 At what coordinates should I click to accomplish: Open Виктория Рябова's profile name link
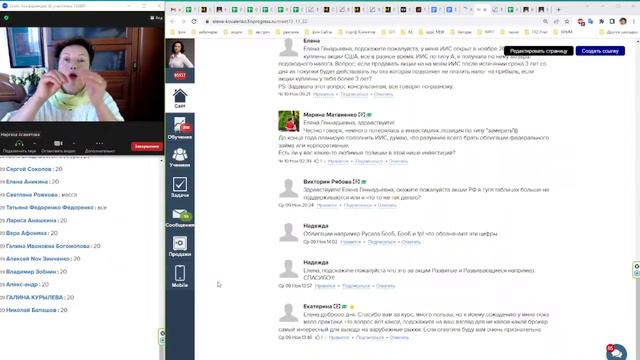(327, 182)
